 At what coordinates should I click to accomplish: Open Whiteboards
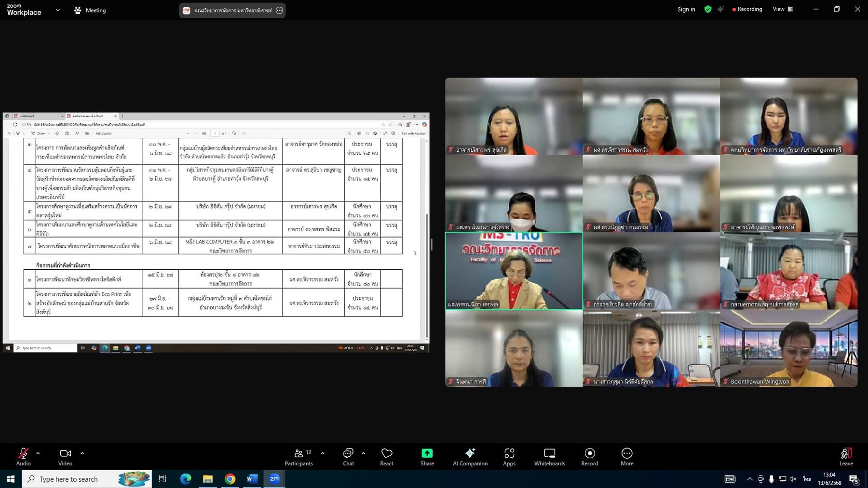(549, 457)
